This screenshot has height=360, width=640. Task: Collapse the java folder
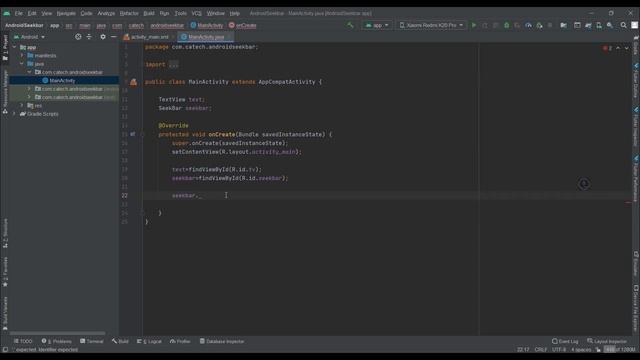pyautogui.click(x=22, y=64)
